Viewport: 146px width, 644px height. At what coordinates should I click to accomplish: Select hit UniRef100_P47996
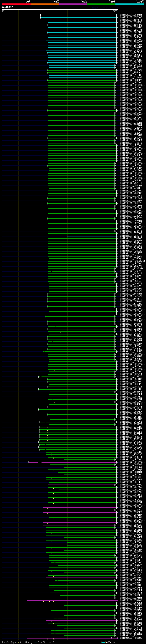(x=131, y=53)
